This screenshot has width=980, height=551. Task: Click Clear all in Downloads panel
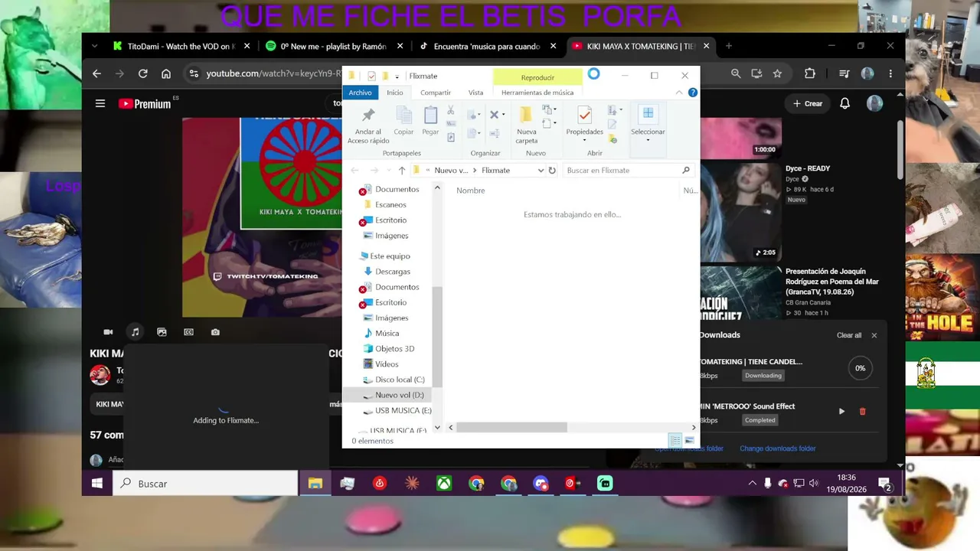849,335
